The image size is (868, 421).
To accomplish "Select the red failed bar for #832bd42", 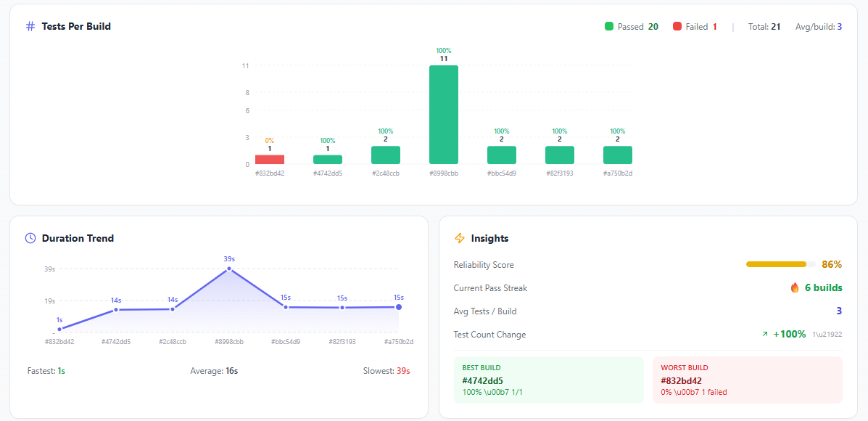I will pos(270,158).
